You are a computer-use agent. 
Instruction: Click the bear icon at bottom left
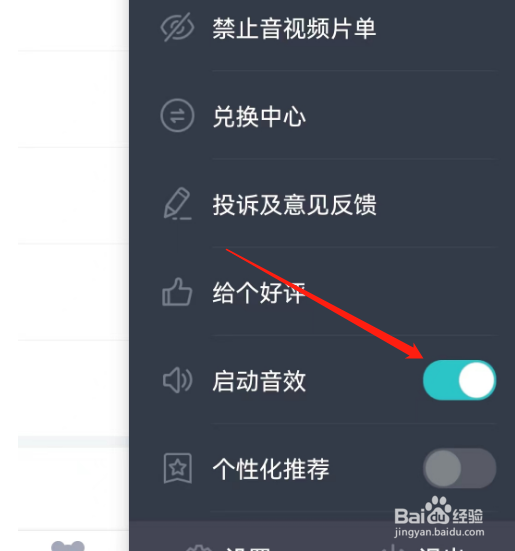(x=68, y=546)
